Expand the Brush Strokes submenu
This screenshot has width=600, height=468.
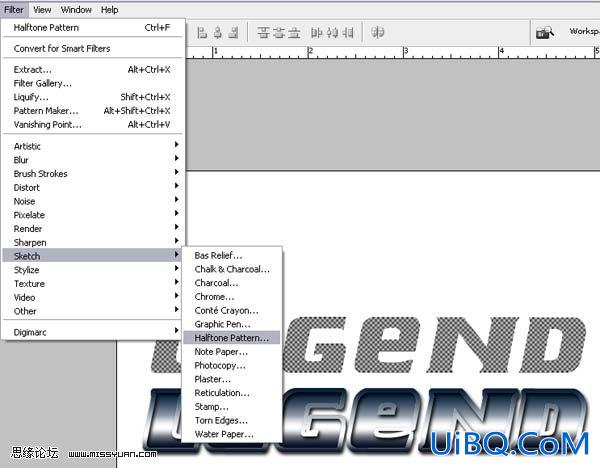point(92,174)
